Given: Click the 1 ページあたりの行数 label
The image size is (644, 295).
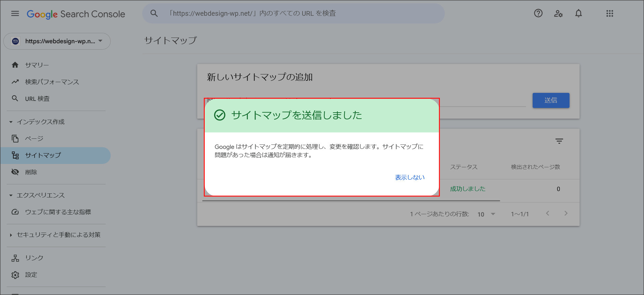Looking at the screenshot, I should point(439,214).
